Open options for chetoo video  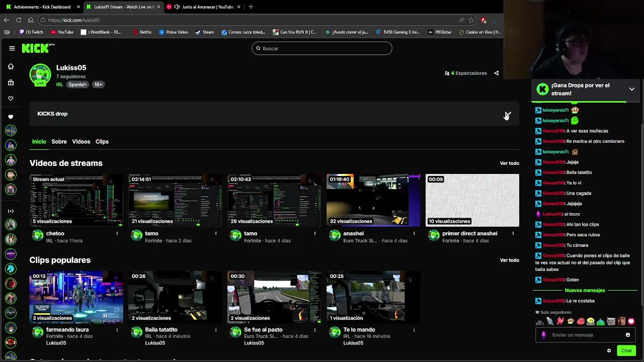(x=117, y=233)
